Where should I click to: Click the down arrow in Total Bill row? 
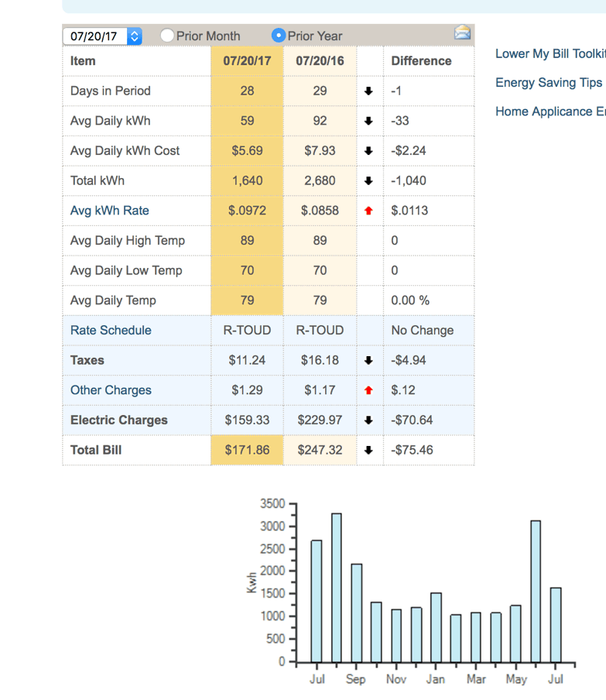pos(369,450)
